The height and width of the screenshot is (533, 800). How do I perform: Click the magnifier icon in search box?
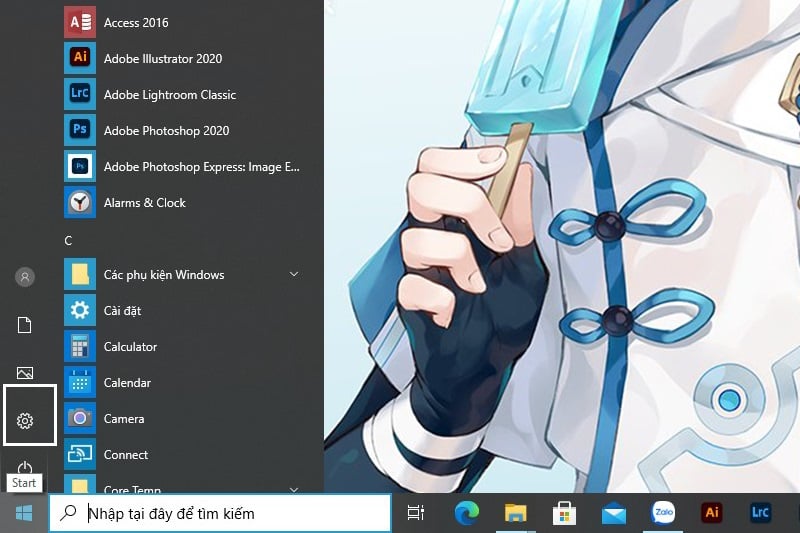(x=68, y=513)
